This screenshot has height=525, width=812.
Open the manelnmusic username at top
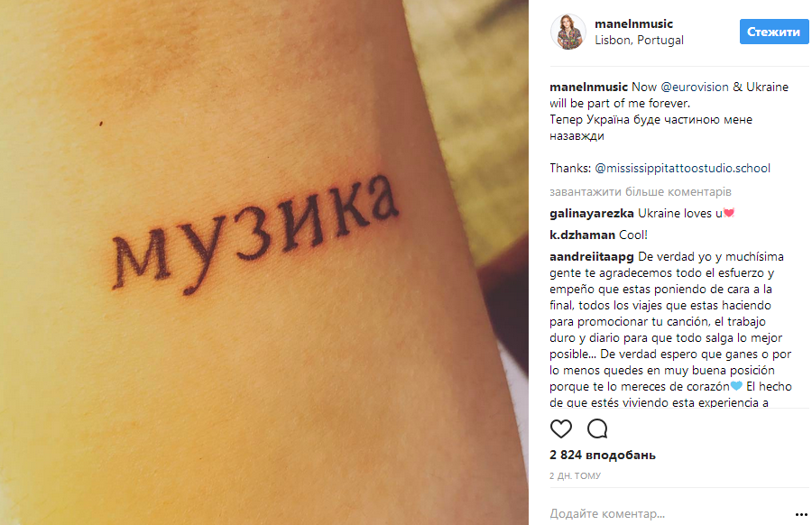(633, 23)
